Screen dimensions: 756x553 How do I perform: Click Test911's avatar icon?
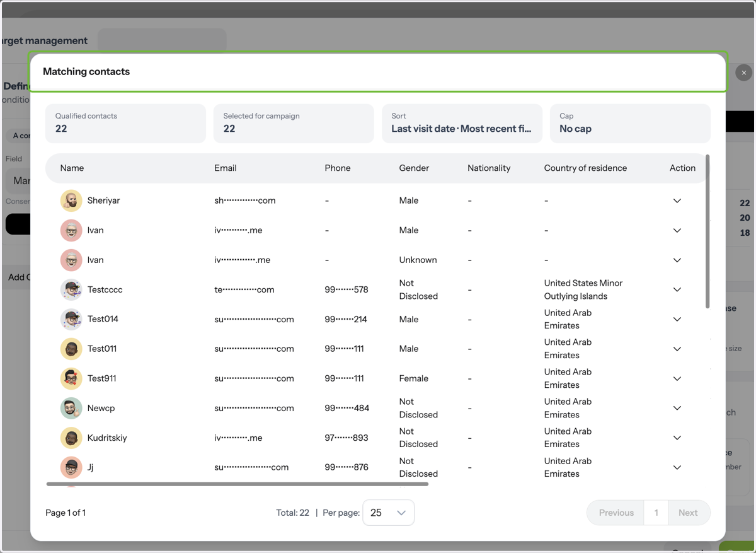click(71, 378)
